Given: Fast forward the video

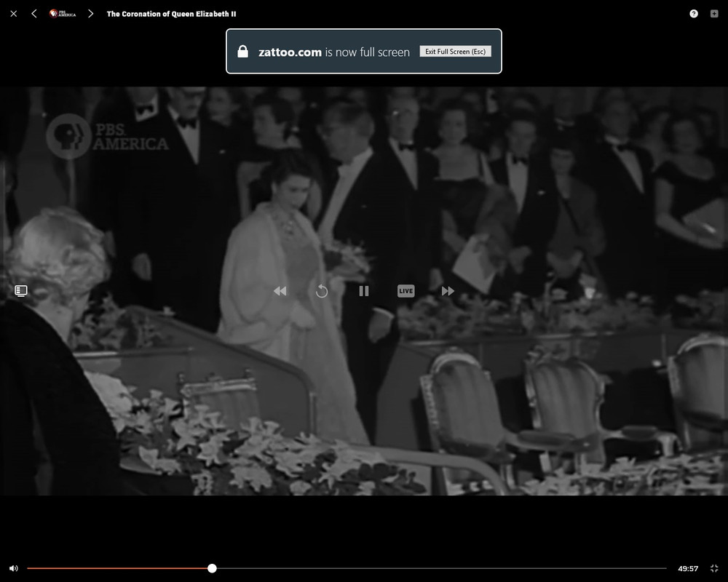Looking at the screenshot, I should point(448,291).
